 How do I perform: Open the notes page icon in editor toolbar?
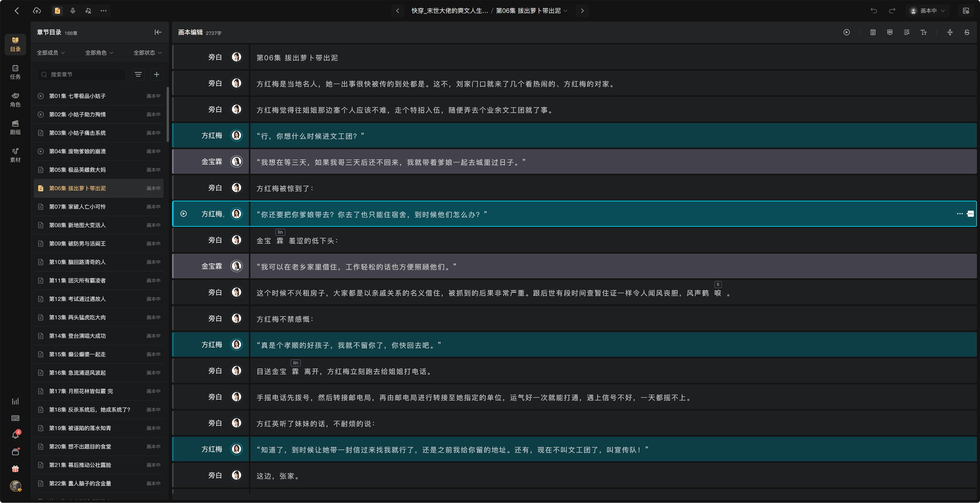(x=873, y=32)
